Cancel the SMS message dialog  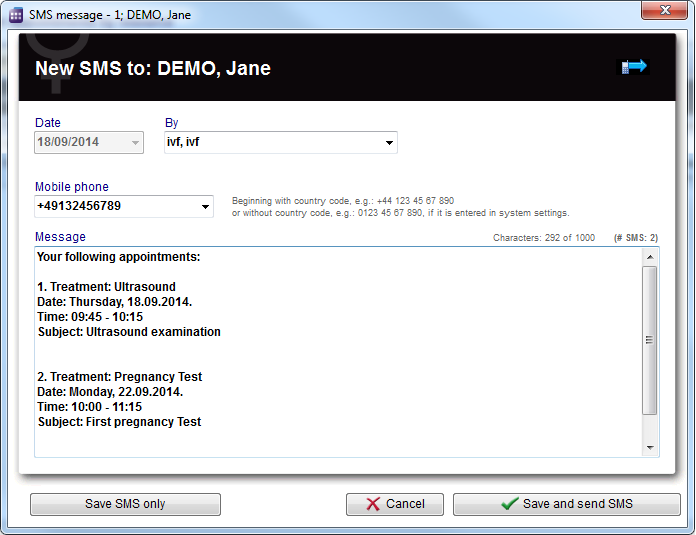click(x=395, y=504)
